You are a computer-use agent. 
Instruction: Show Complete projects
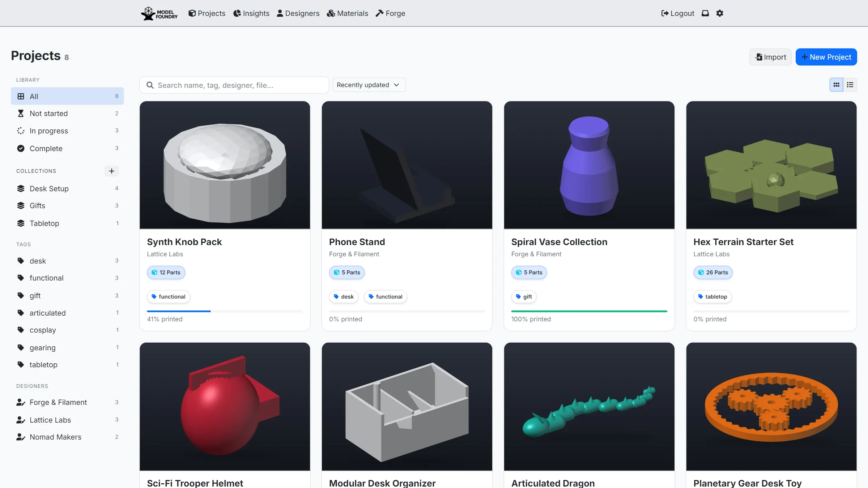click(67, 149)
